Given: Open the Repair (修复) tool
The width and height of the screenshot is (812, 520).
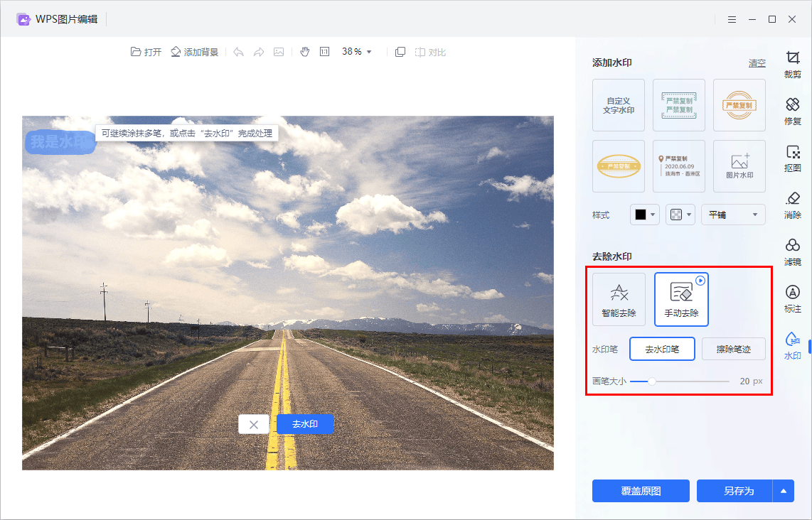Looking at the screenshot, I should pyautogui.click(x=792, y=111).
